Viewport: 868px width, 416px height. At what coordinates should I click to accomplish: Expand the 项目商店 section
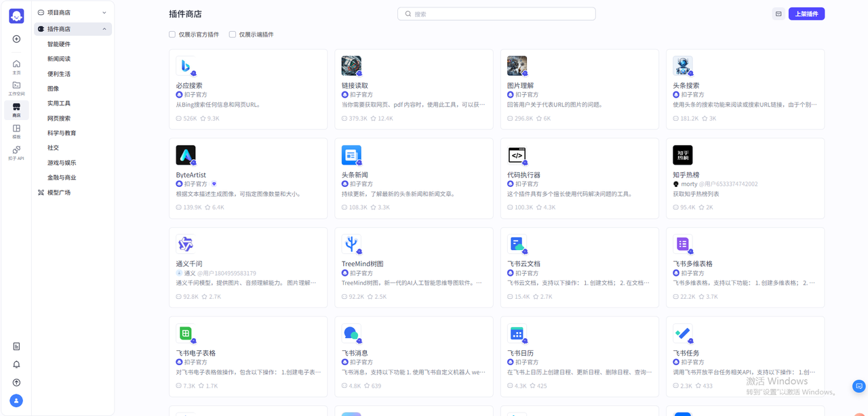(104, 13)
